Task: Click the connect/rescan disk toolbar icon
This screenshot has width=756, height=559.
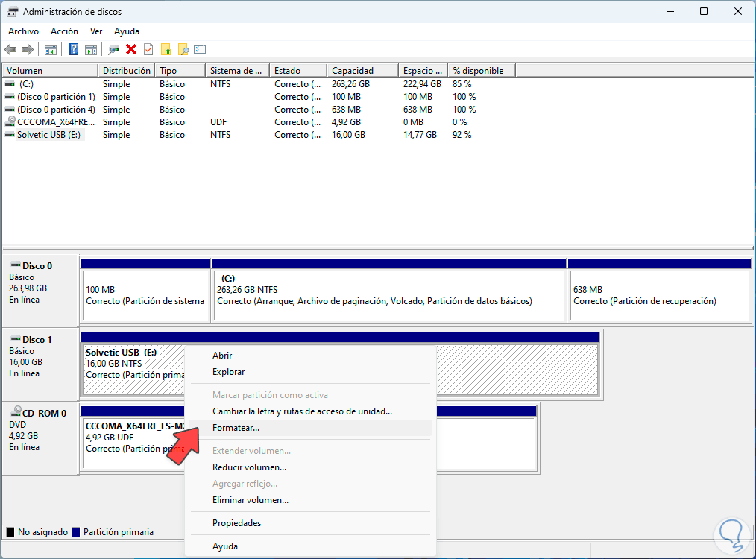Action: tap(114, 49)
